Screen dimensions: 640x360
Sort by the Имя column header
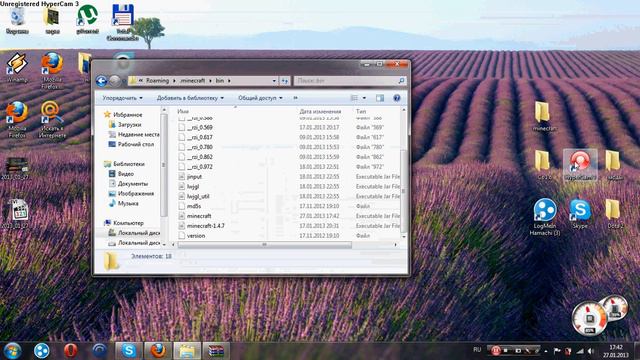(183, 111)
